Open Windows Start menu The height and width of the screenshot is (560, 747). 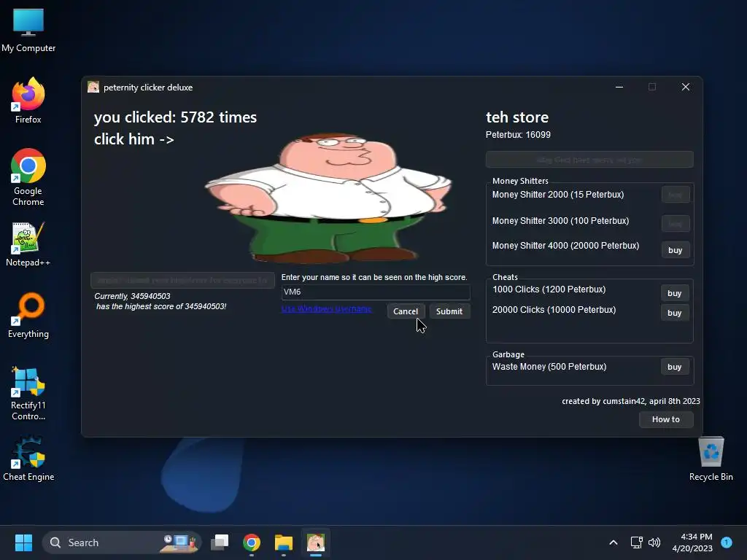[x=23, y=542]
